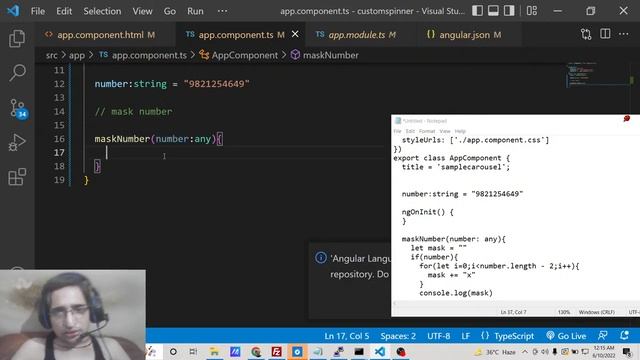Open Edit menu in Notepad window
The height and width of the screenshot is (360, 640).
410,131
